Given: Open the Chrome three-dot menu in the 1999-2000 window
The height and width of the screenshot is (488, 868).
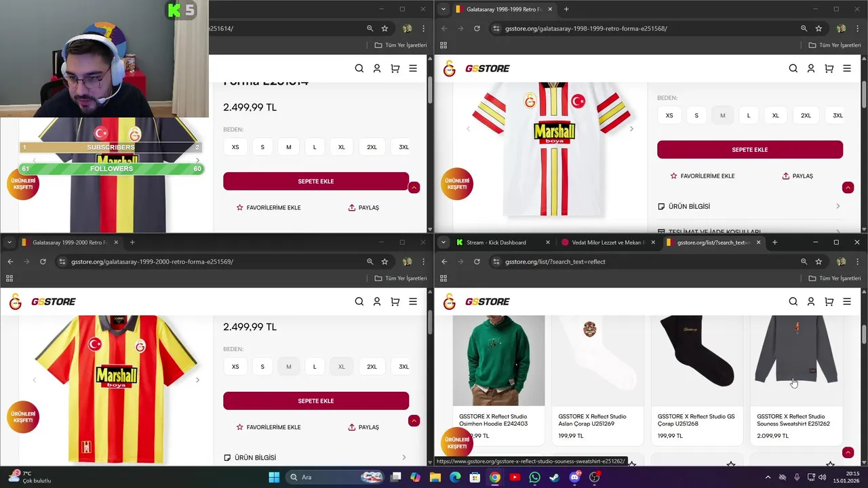Looking at the screenshot, I should (x=423, y=262).
